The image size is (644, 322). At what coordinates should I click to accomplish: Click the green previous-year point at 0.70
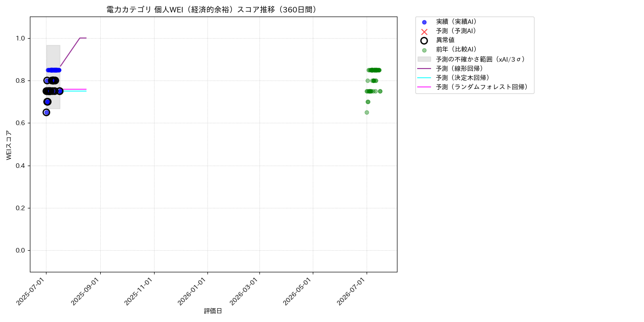368,102
